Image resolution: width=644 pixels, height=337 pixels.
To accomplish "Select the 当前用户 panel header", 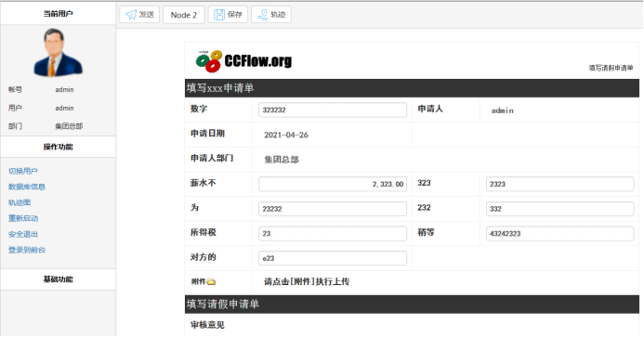I will pyautogui.click(x=58, y=14).
